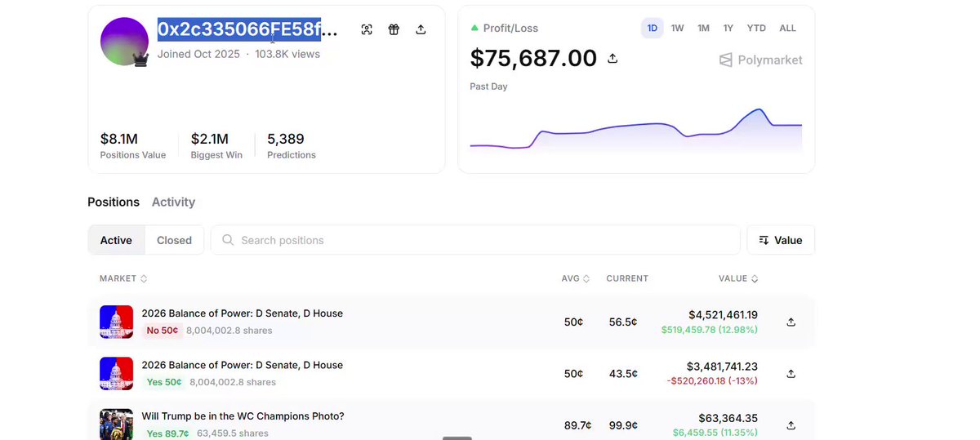Sort by the AVG column header
The image size is (980, 440).
coord(576,278)
